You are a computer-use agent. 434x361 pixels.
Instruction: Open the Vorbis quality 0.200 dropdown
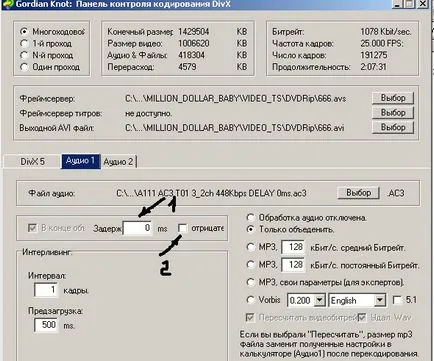319,301
